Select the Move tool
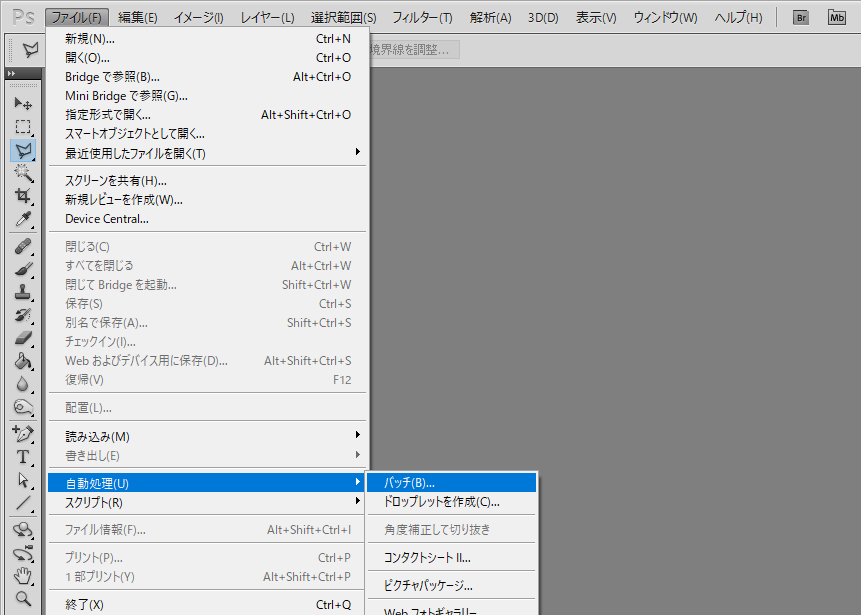This screenshot has width=861, height=615. (23, 104)
